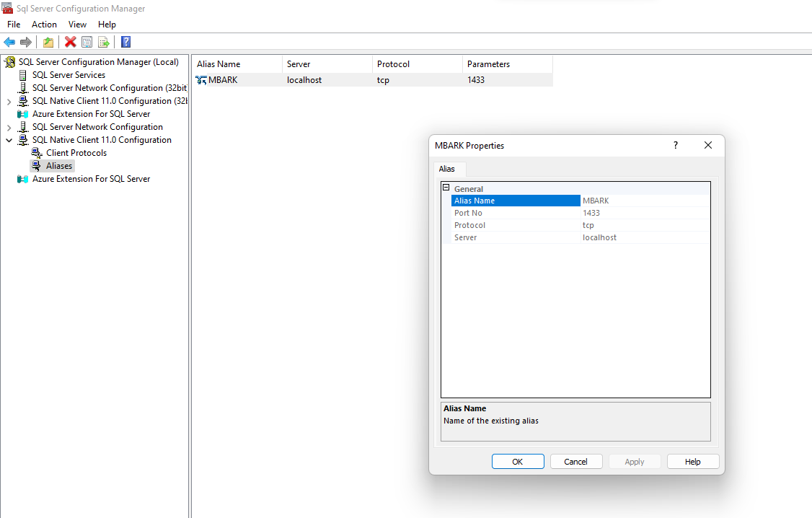Click the dialog's Help button
812x518 pixels.
click(x=693, y=462)
